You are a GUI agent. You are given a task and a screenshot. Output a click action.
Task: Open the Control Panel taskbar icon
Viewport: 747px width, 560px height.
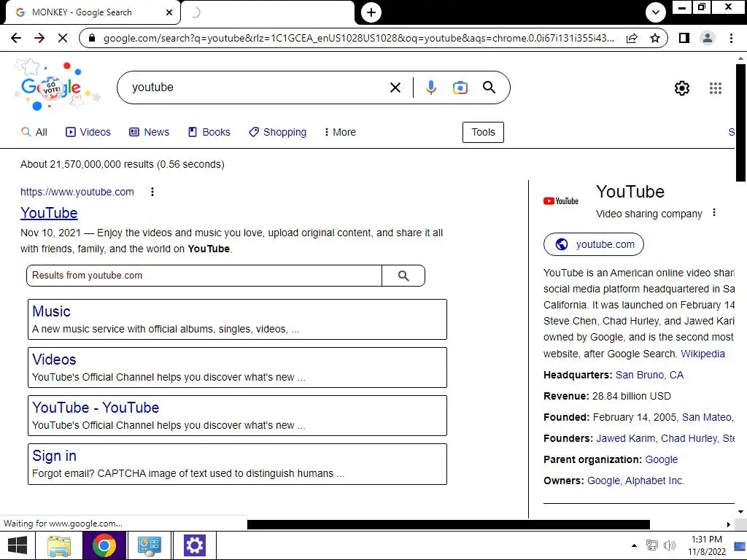[149, 545]
